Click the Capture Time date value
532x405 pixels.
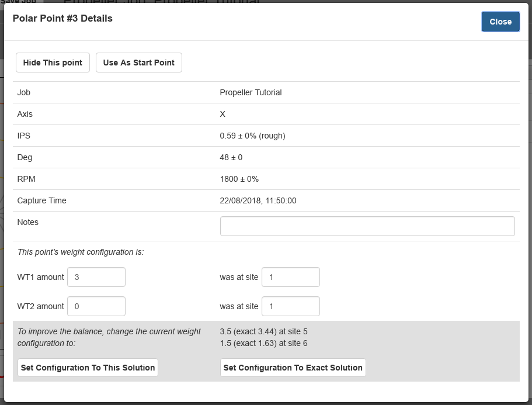(x=258, y=200)
